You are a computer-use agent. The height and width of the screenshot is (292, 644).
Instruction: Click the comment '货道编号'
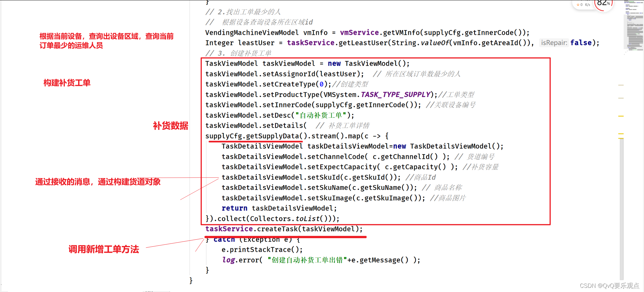(x=481, y=157)
